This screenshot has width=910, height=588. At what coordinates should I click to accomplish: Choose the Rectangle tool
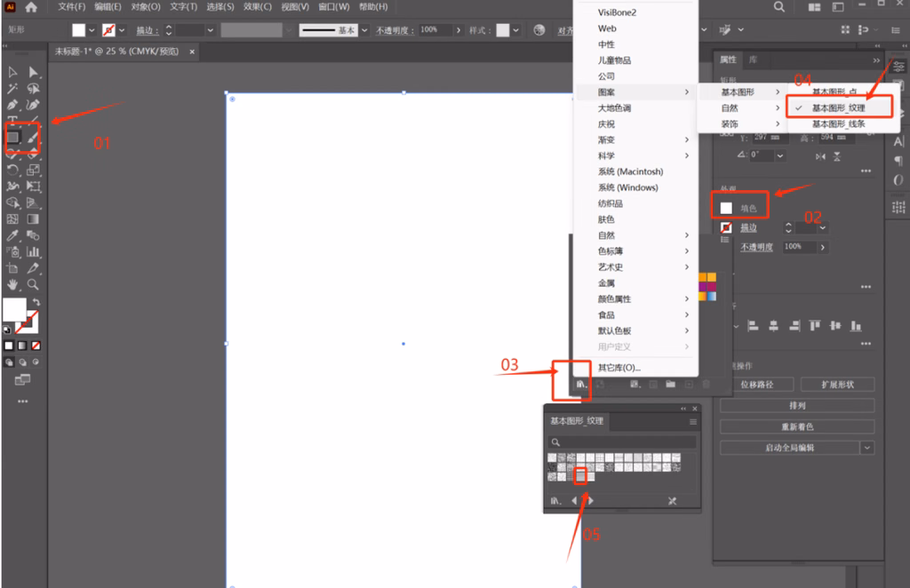pyautogui.click(x=12, y=138)
